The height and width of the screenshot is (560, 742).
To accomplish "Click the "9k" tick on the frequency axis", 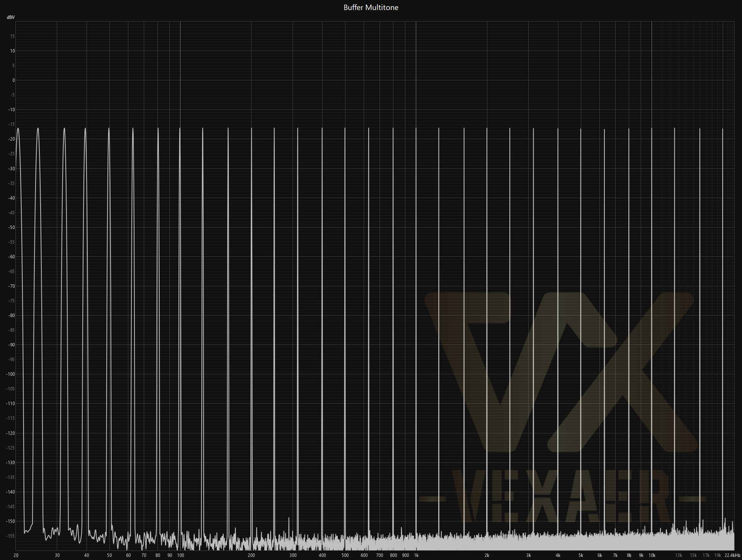I will (641, 555).
